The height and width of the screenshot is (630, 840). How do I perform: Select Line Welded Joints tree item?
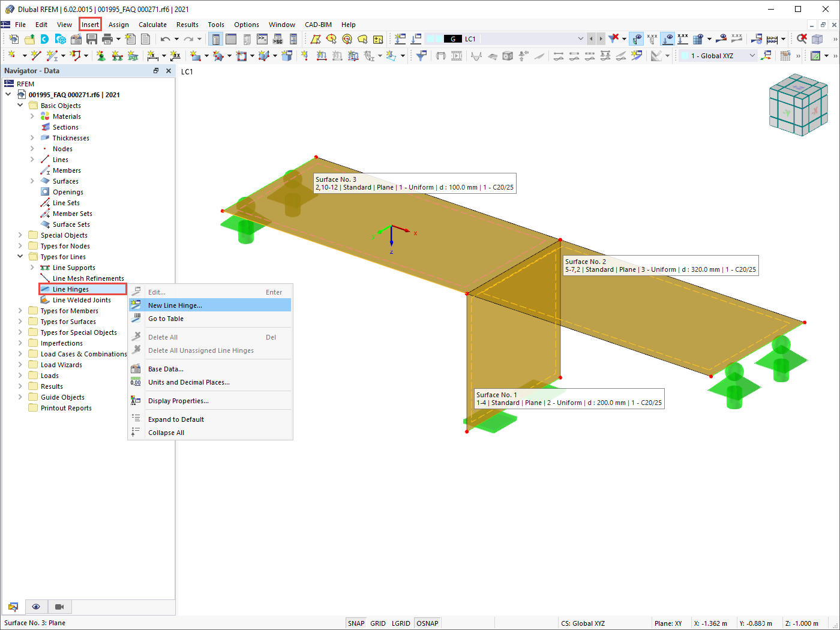82,300
